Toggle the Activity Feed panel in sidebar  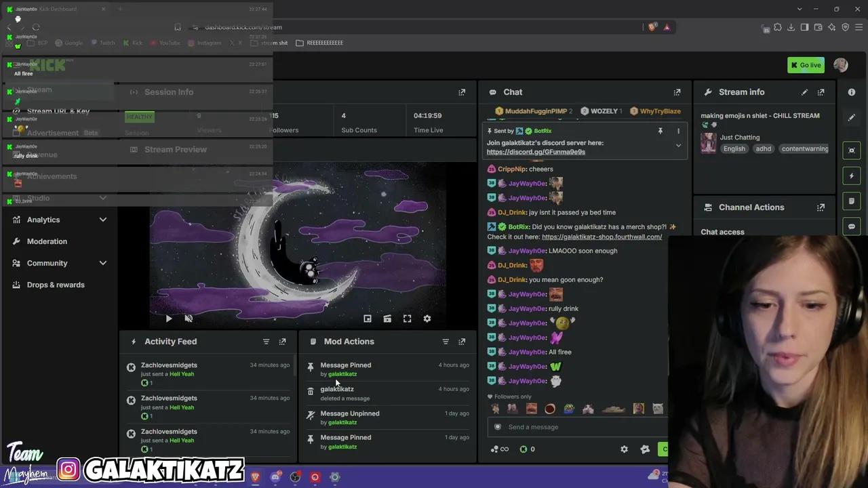click(852, 176)
